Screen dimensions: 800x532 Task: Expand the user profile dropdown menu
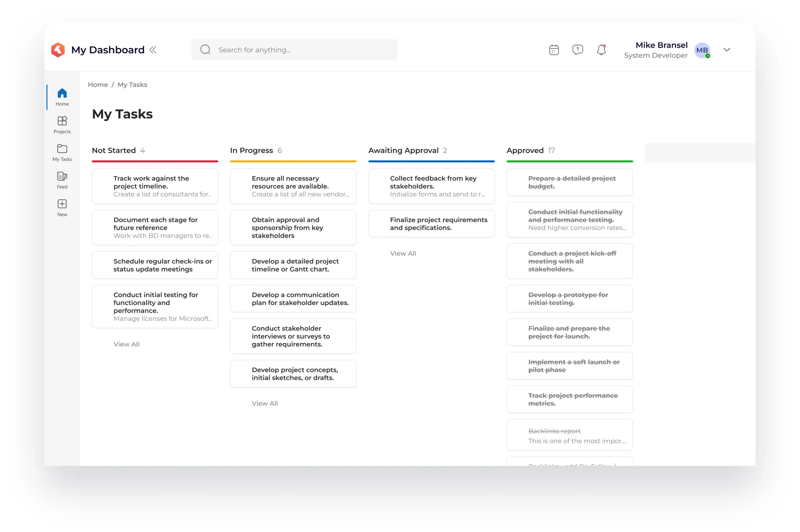727,49
